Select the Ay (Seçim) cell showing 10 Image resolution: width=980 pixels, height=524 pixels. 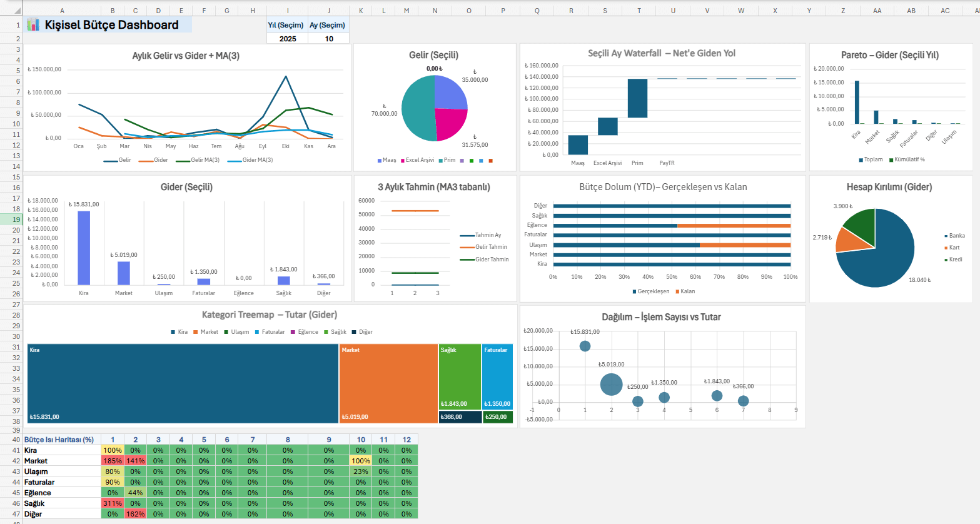pos(329,39)
